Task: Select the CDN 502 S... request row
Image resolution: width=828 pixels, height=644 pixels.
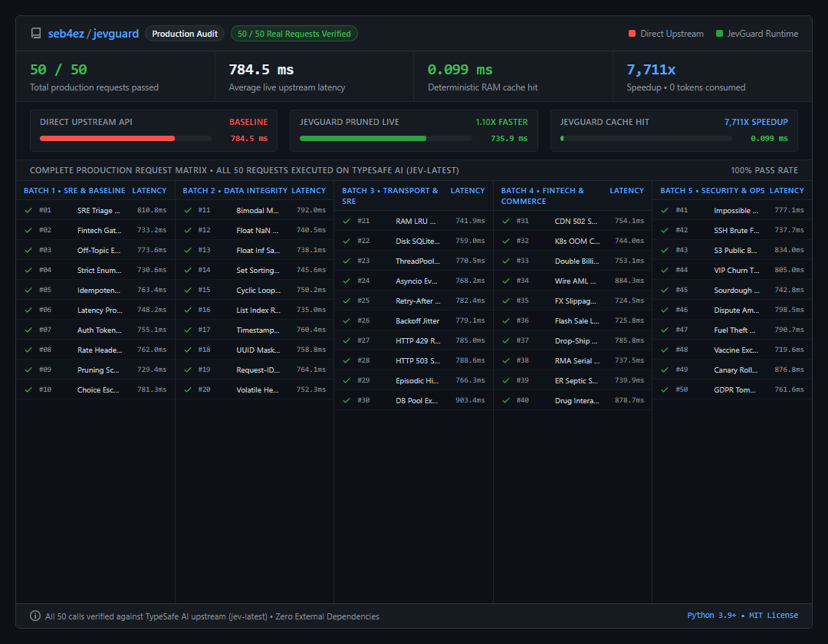Action: tap(573, 221)
